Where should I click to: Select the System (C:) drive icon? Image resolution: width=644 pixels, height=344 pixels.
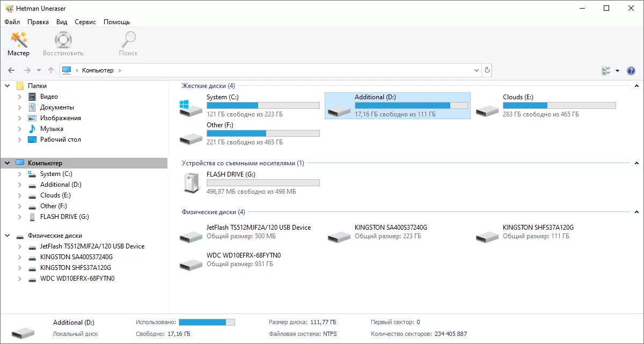[191, 106]
